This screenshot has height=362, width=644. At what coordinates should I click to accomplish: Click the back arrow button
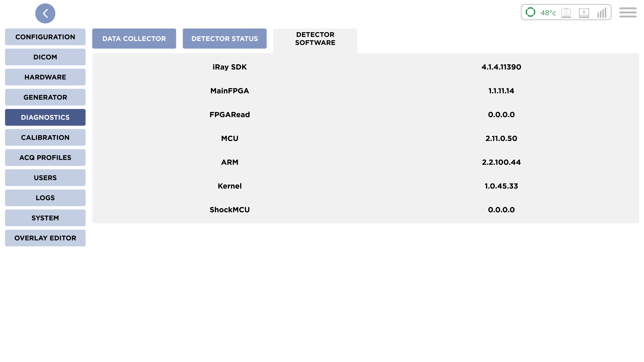(45, 14)
